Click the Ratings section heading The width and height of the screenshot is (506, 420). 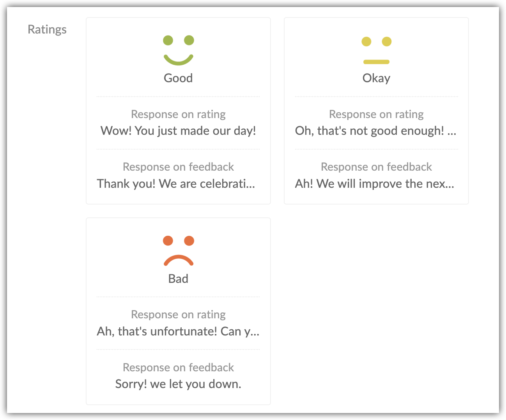pyautogui.click(x=47, y=30)
